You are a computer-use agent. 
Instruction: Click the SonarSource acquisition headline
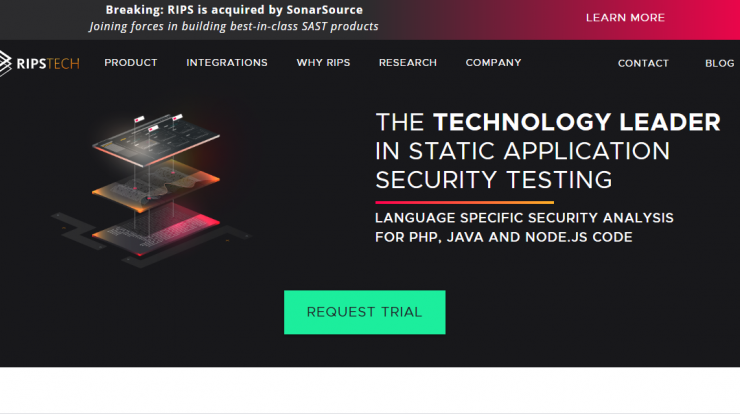coord(234,10)
